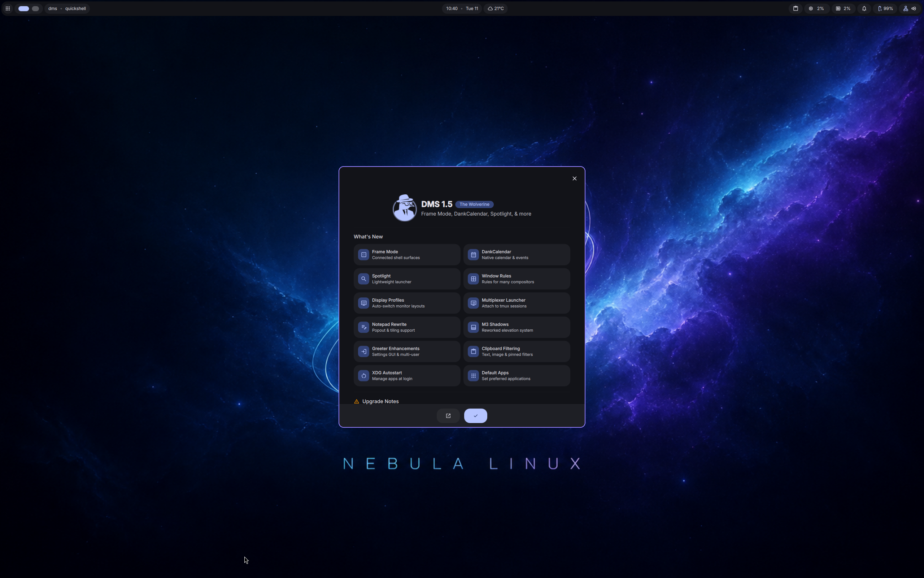924x578 pixels.
Task: Click the Default Apps grid icon
Action: (474, 376)
